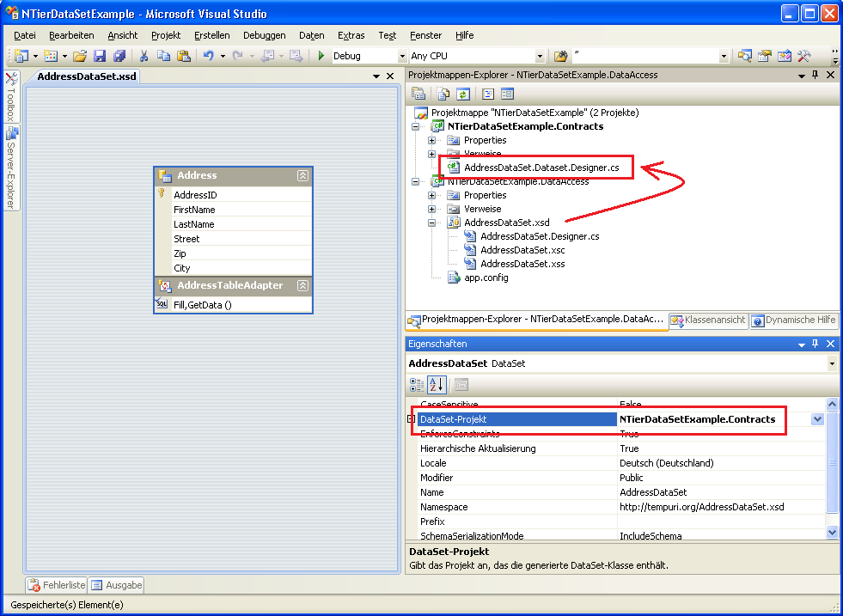Screen dimensions: 843x616
Task: Switch to the Klassenansicht tab
Action: pyautogui.click(x=707, y=320)
